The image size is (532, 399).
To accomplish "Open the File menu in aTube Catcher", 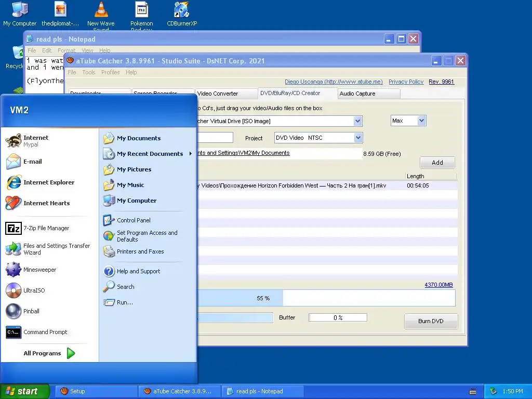I will coord(72,72).
